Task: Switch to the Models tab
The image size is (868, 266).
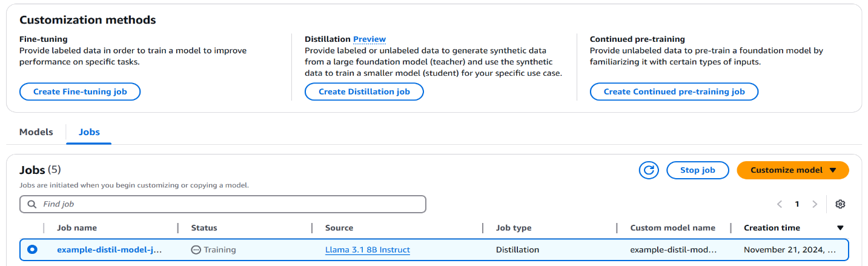Action: click(36, 132)
